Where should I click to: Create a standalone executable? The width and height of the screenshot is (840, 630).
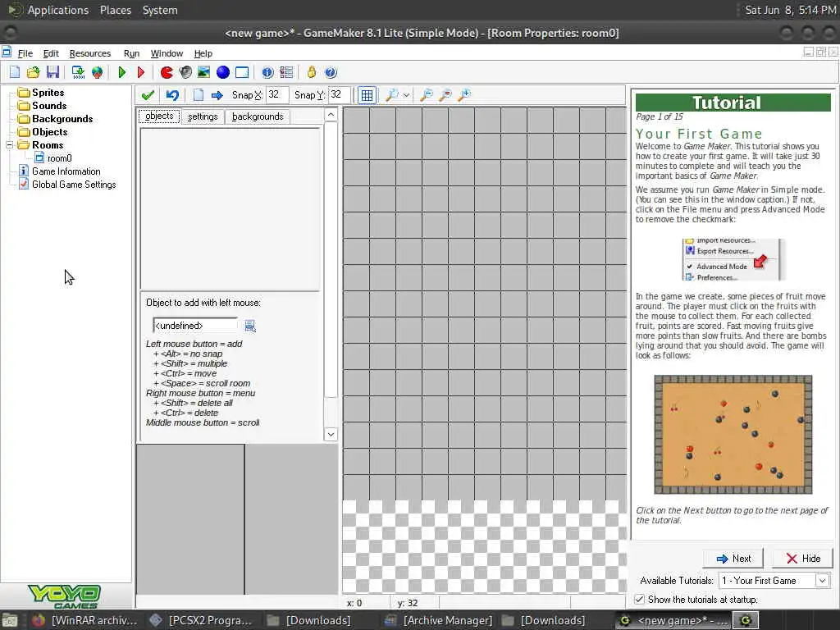(x=78, y=72)
